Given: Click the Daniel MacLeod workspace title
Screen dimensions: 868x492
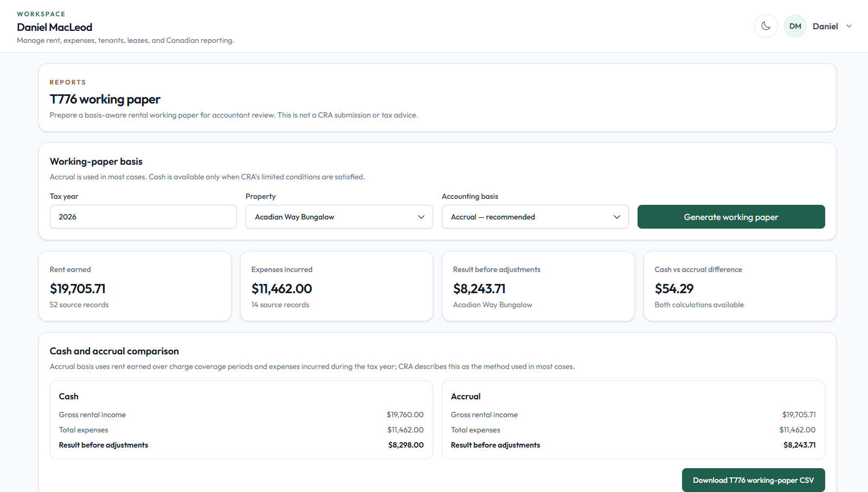Looking at the screenshot, I should pyautogui.click(x=55, y=27).
